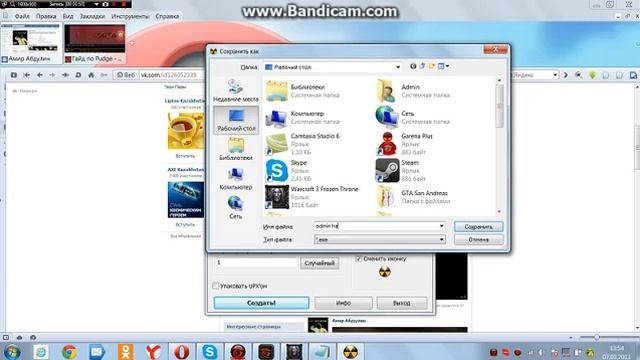Screen dimensions: 640x360
Task: Click the radiation icon preview in builder
Action: click(384, 272)
